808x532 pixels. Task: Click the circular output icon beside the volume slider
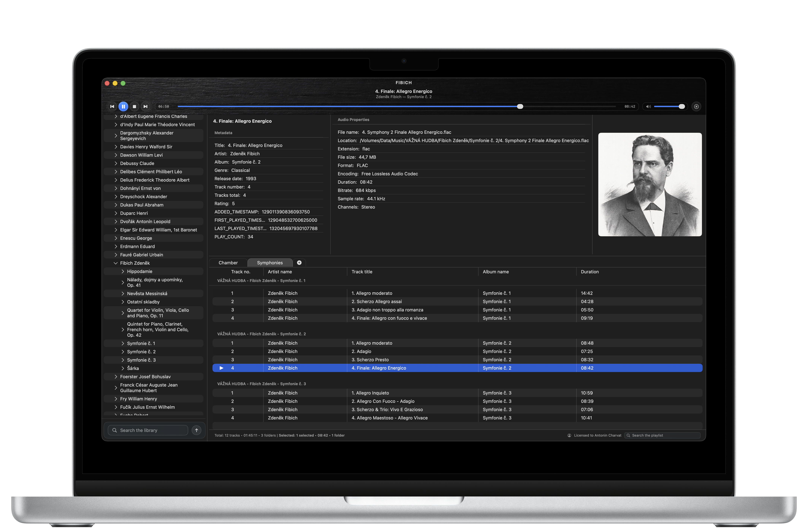(696, 107)
